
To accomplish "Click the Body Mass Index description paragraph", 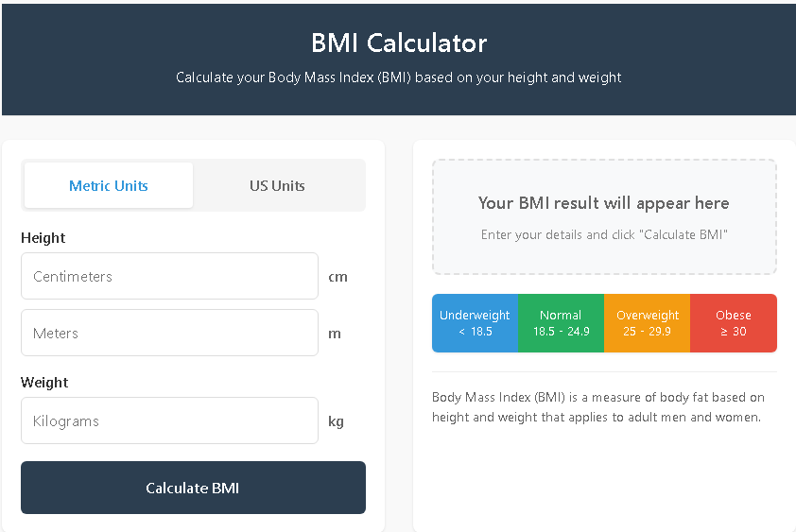I will click(598, 407).
